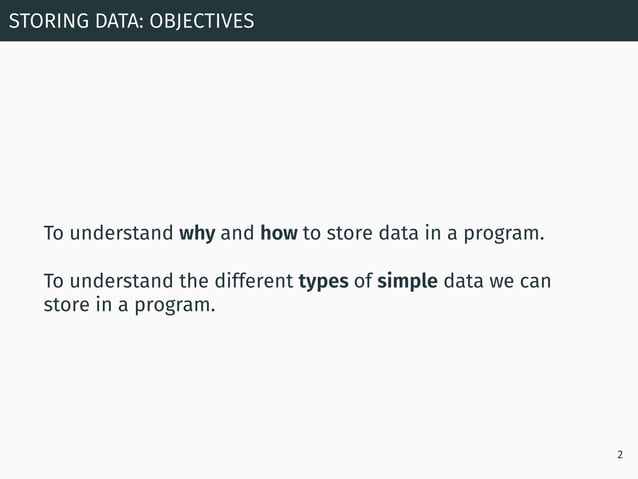Image resolution: width=638 pixels, height=479 pixels.
Task: Click the bold word 'how'
Action: coord(278,235)
